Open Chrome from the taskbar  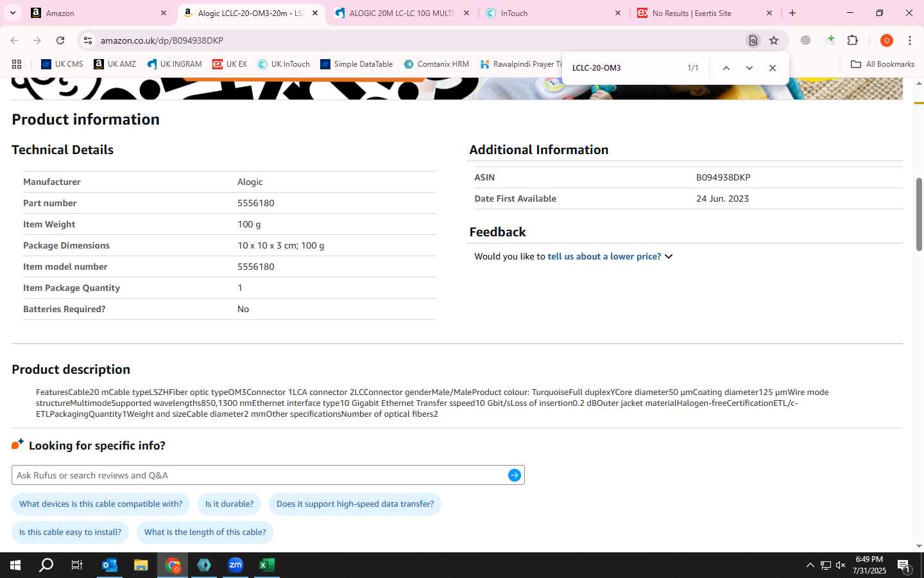tap(173, 565)
